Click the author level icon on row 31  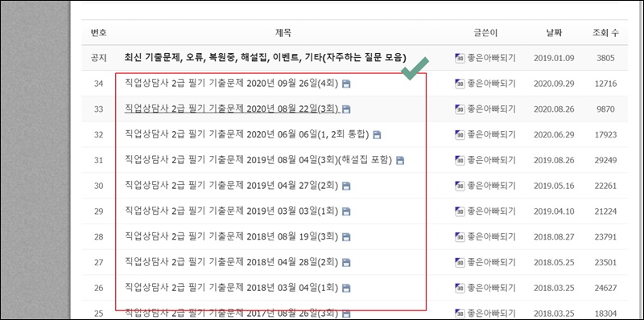click(460, 160)
